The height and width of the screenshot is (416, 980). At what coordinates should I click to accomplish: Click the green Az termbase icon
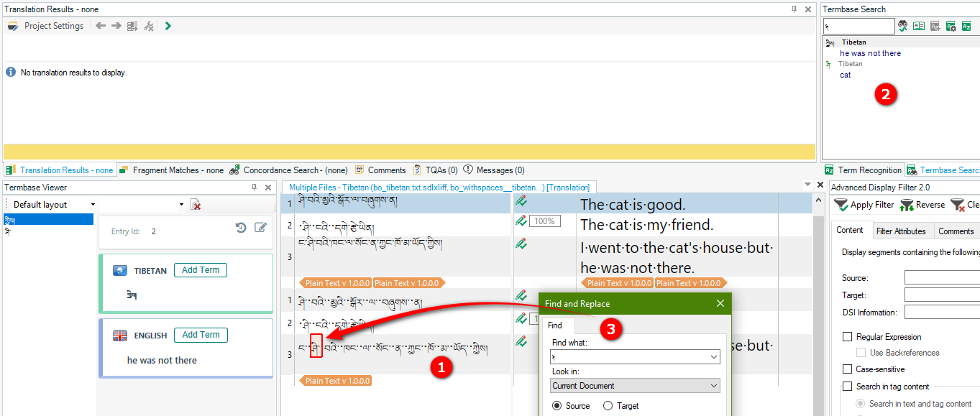pos(967,26)
